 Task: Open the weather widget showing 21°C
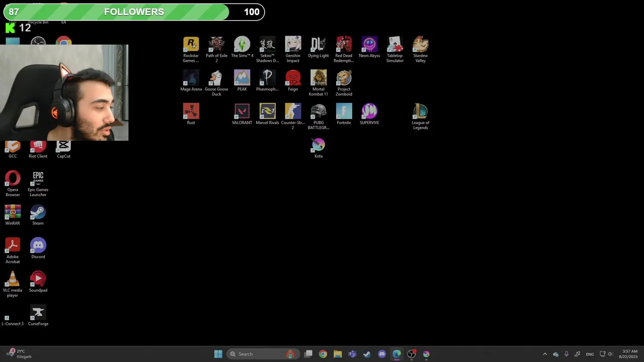[x=19, y=354]
